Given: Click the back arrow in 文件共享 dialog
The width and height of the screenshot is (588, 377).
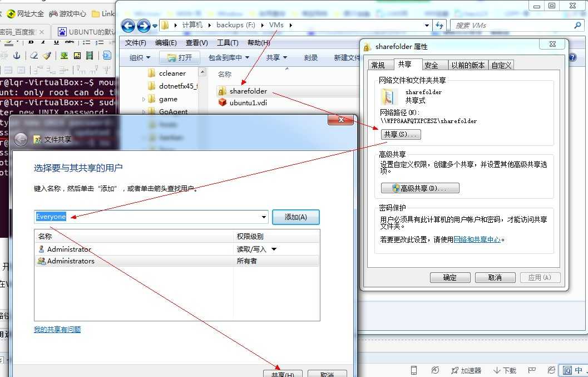Looking at the screenshot, I should point(21,139).
